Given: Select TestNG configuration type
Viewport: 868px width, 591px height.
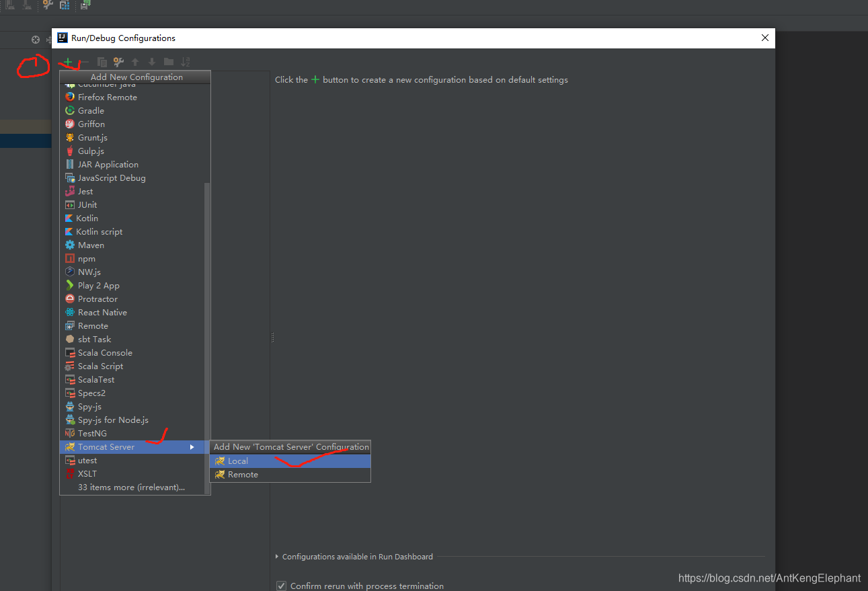Looking at the screenshot, I should pos(132,433).
